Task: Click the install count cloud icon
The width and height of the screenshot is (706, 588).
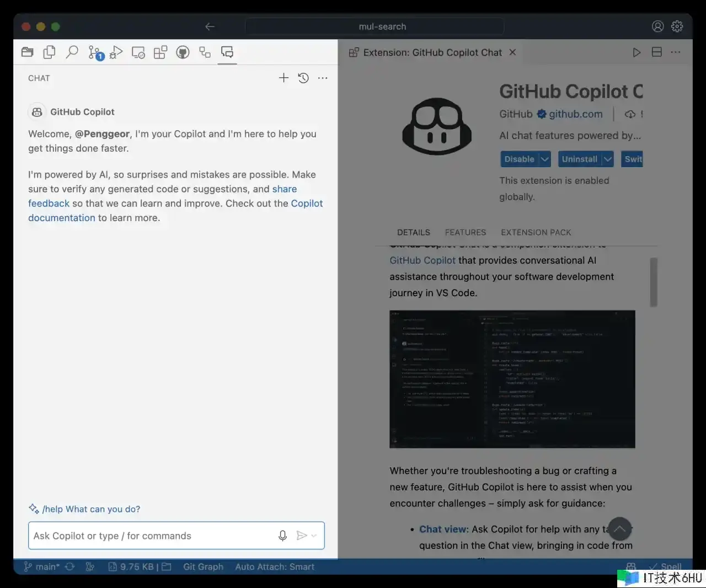Action: click(x=630, y=114)
